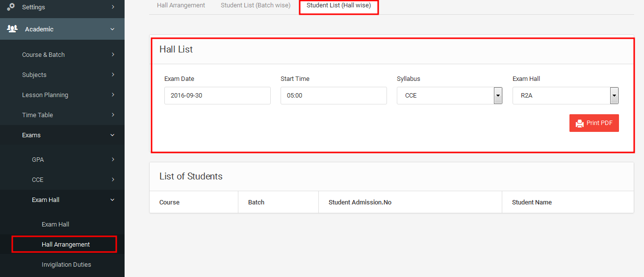Open the Syllabus dropdown showing CCE
The image size is (644, 277).
pyautogui.click(x=450, y=96)
